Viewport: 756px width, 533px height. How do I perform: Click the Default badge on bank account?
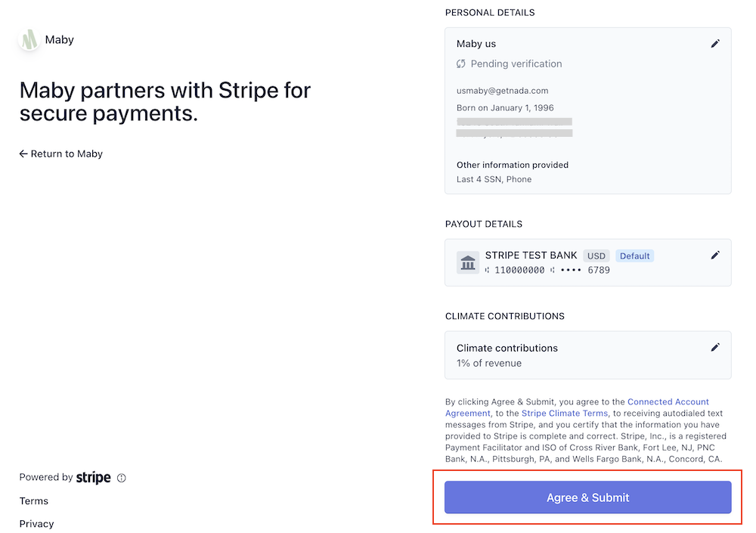(x=634, y=256)
